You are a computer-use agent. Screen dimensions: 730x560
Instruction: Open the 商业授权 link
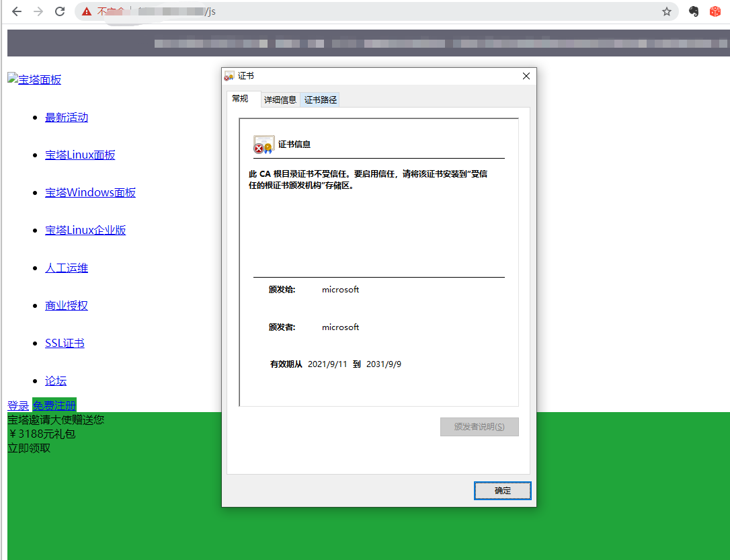67,306
